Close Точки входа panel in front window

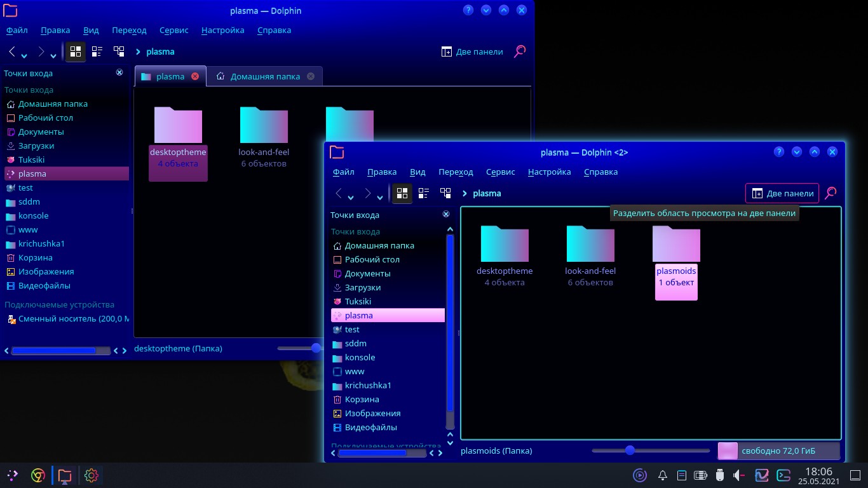click(x=446, y=214)
